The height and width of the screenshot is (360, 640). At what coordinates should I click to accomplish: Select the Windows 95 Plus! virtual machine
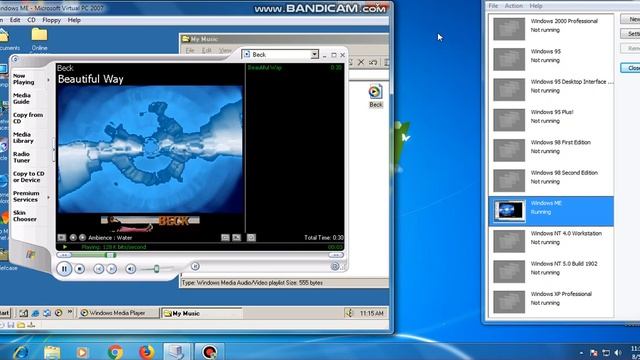pyautogui.click(x=551, y=120)
